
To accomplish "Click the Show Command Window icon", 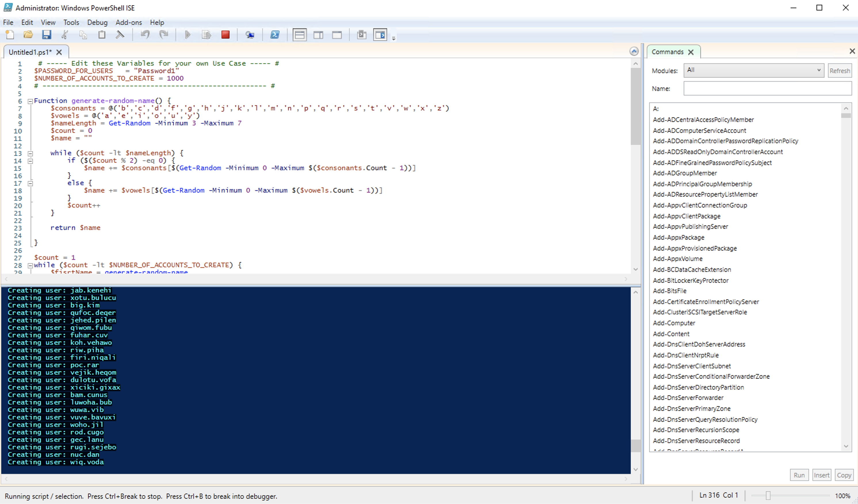I will click(x=362, y=35).
